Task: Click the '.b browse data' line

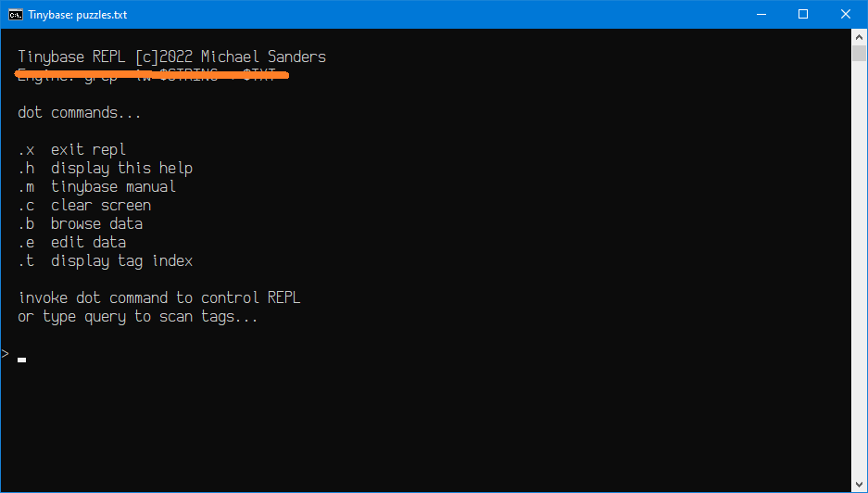Action: point(81,223)
